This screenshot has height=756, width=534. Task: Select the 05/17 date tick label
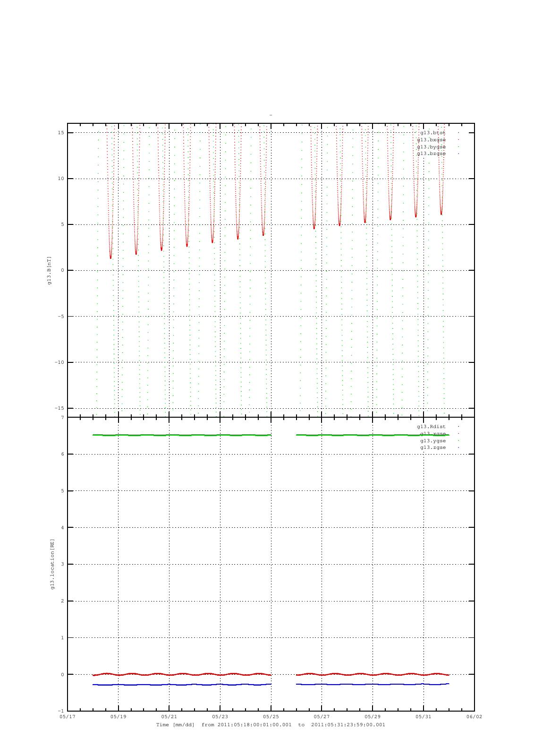[67, 717]
